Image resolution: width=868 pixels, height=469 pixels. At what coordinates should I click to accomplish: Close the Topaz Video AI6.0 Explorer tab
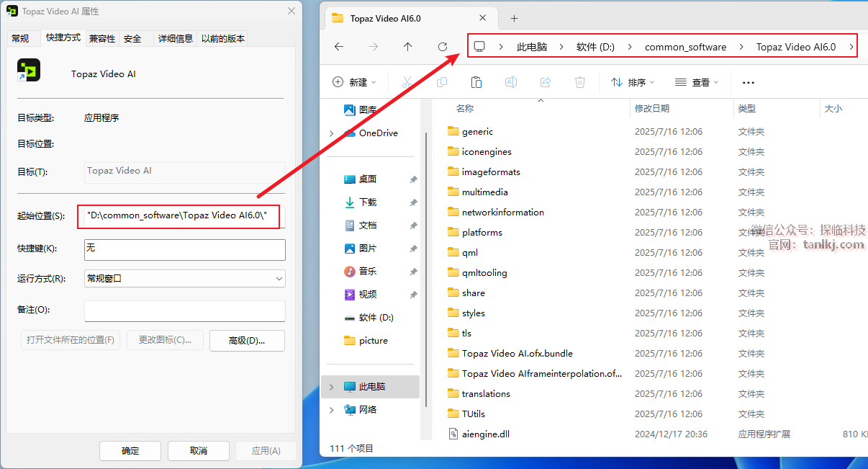point(483,18)
